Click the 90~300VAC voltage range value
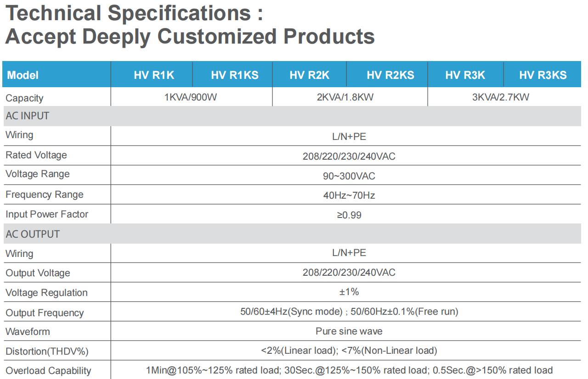The width and height of the screenshot is (588, 379). click(349, 176)
